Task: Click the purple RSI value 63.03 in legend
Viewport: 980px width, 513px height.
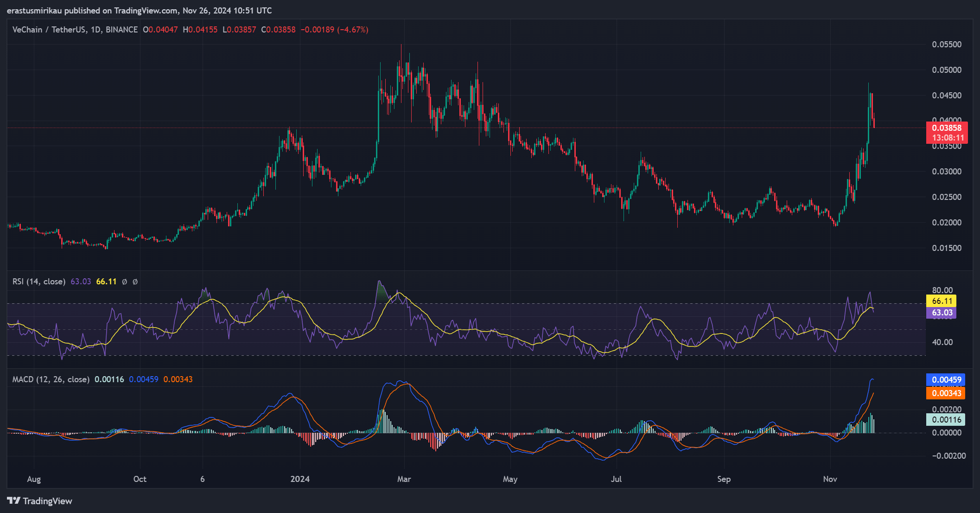Action: coord(81,282)
